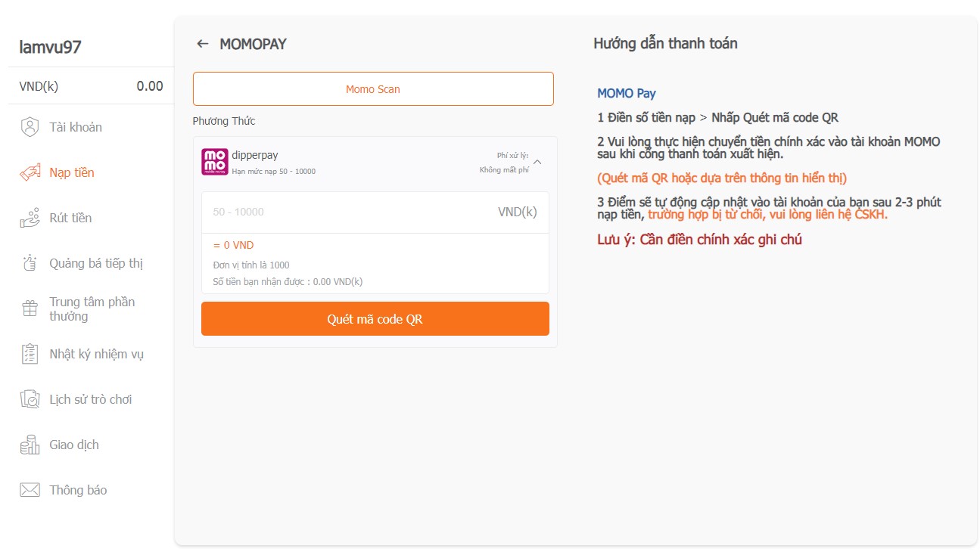Click step 2 Vui lòng thực hiện text

pos(769,148)
